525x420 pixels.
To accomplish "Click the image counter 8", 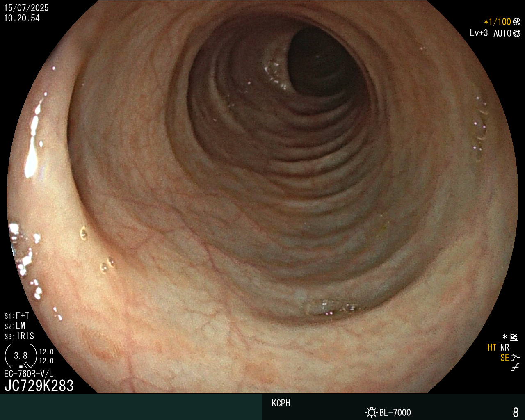I will (516, 412).
